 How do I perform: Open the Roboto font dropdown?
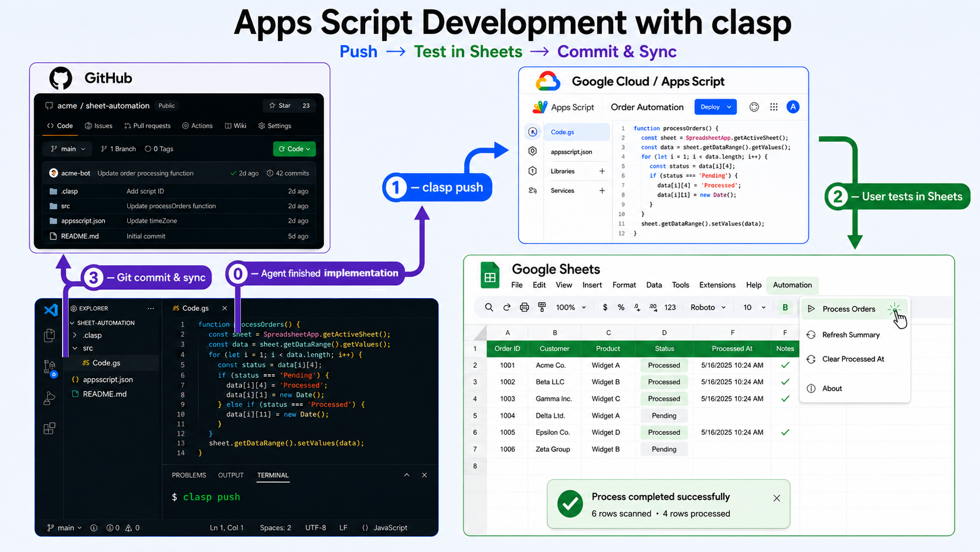coord(708,307)
